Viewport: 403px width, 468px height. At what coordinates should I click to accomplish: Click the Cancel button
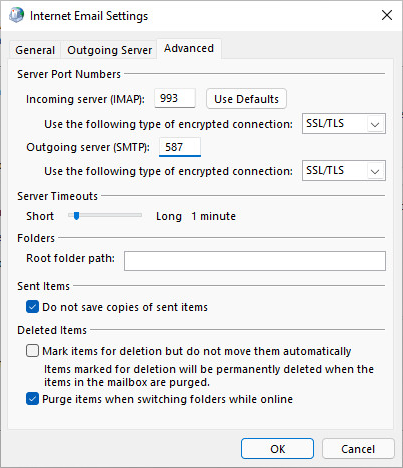358,449
